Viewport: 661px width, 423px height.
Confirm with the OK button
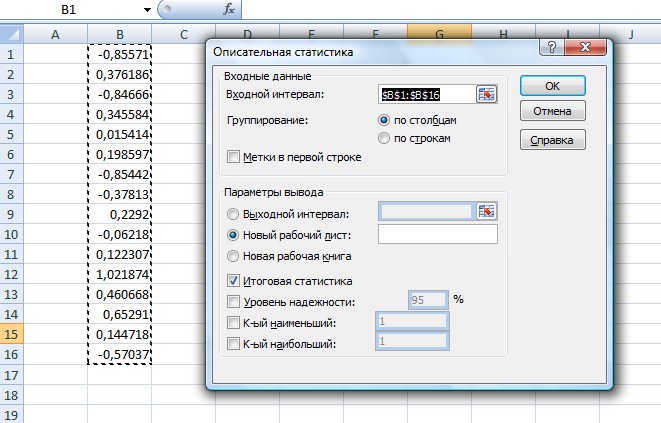coord(553,86)
